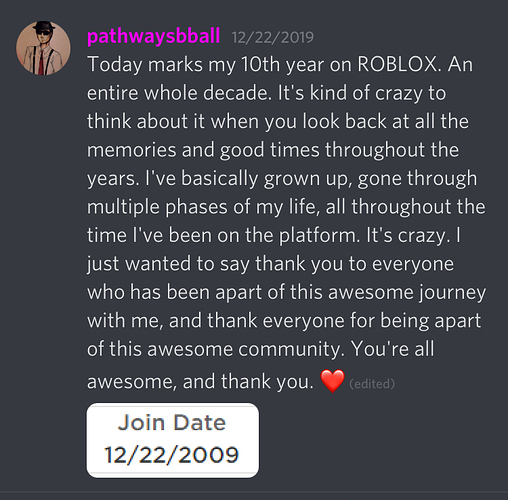Click the word ROBLOX in the message
The height and width of the screenshot is (500, 508).
[397, 64]
